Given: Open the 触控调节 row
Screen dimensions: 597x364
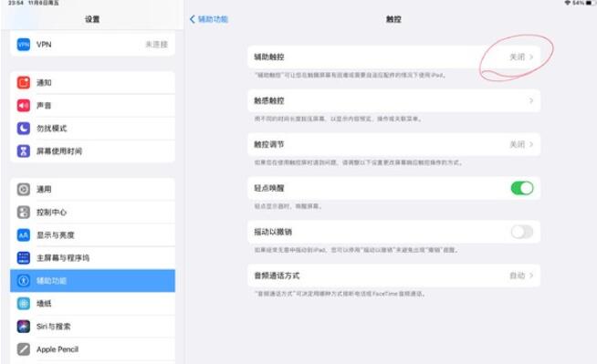Looking at the screenshot, I should pyautogui.click(x=393, y=144).
